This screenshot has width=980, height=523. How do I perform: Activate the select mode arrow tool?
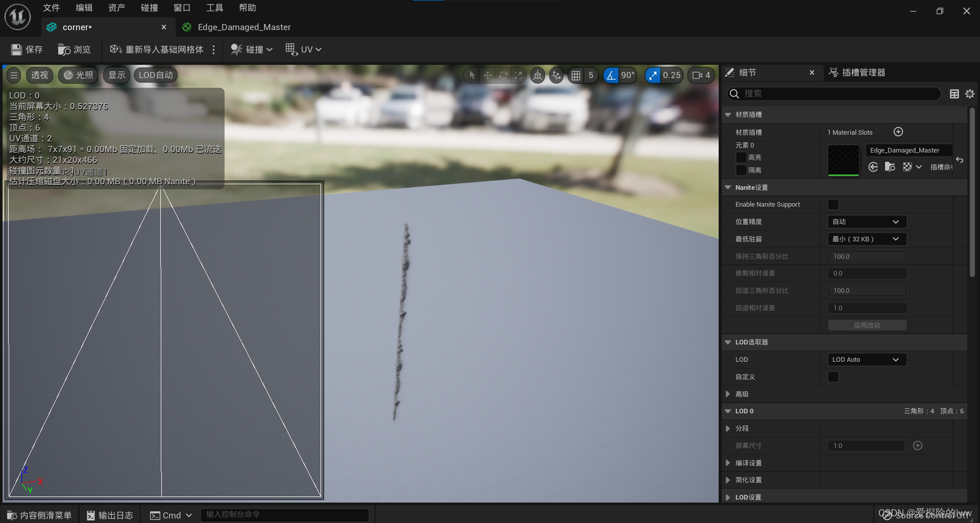[x=472, y=76]
